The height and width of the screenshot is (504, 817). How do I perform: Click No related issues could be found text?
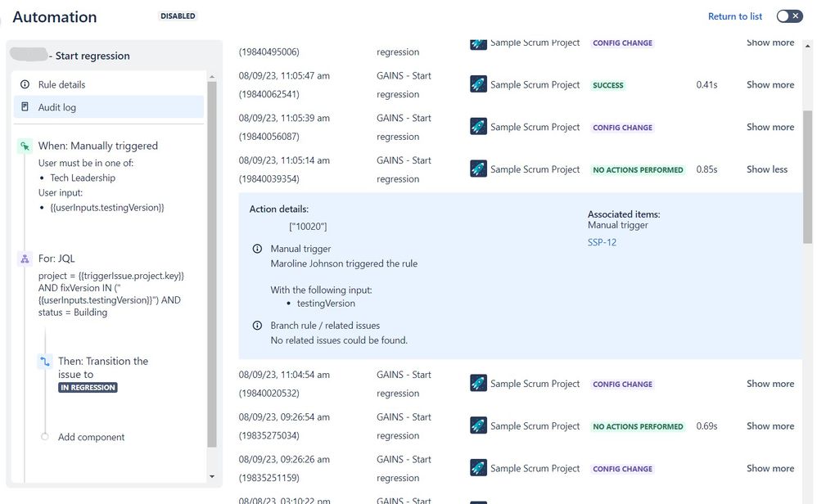click(339, 340)
